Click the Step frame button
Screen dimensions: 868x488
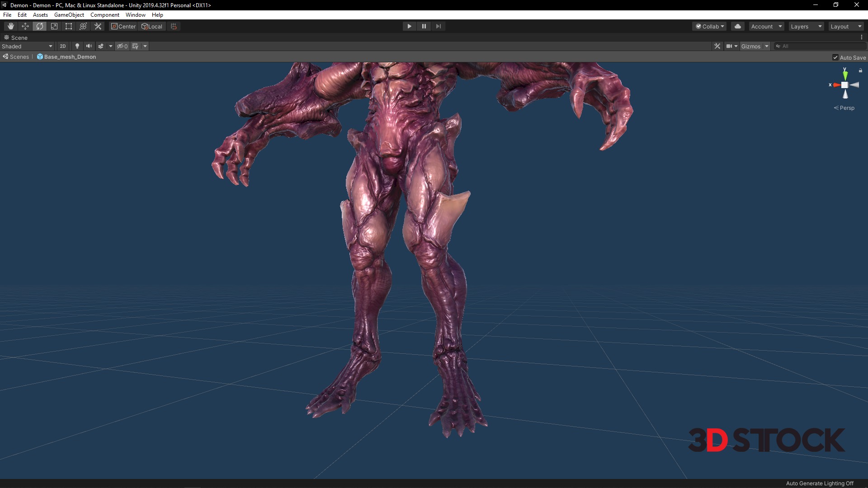pos(438,26)
